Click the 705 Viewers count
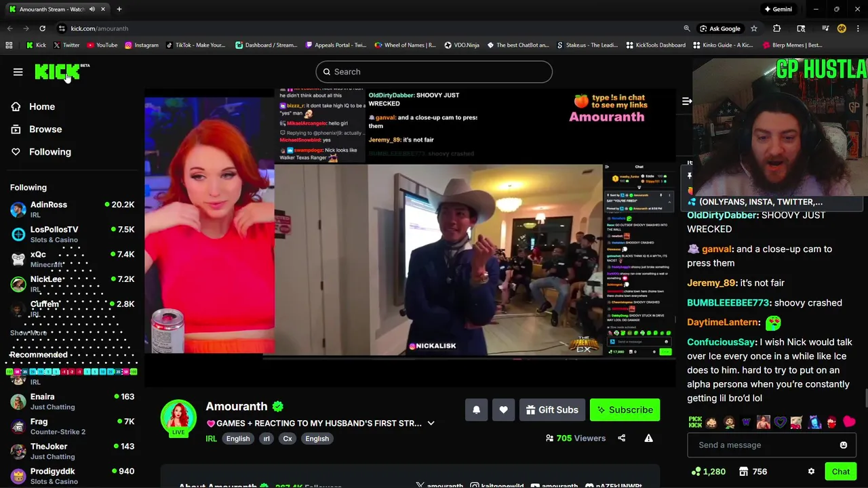868x488 pixels. [x=575, y=438]
